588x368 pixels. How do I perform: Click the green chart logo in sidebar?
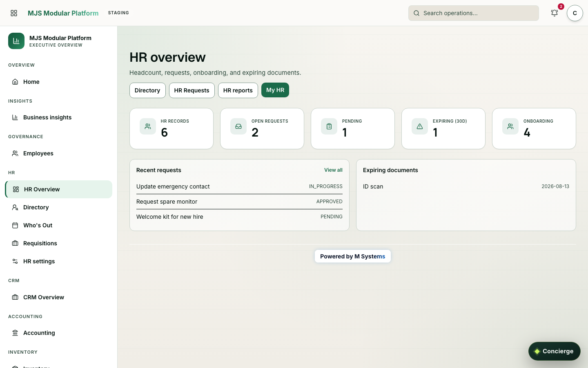[x=16, y=41]
